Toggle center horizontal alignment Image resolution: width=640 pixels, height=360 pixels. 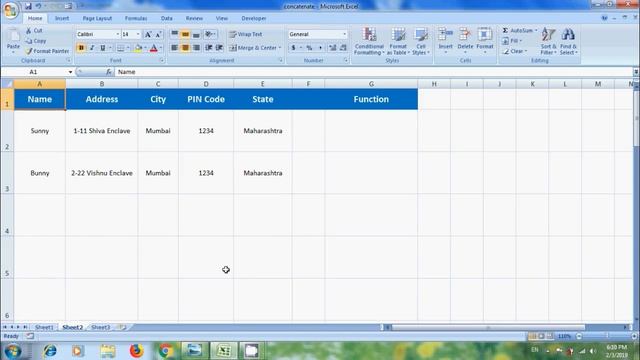[185, 48]
